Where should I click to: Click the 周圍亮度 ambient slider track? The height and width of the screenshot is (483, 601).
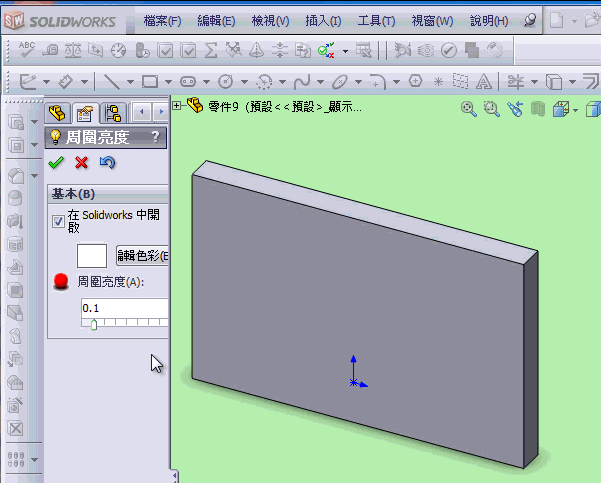[125, 323]
